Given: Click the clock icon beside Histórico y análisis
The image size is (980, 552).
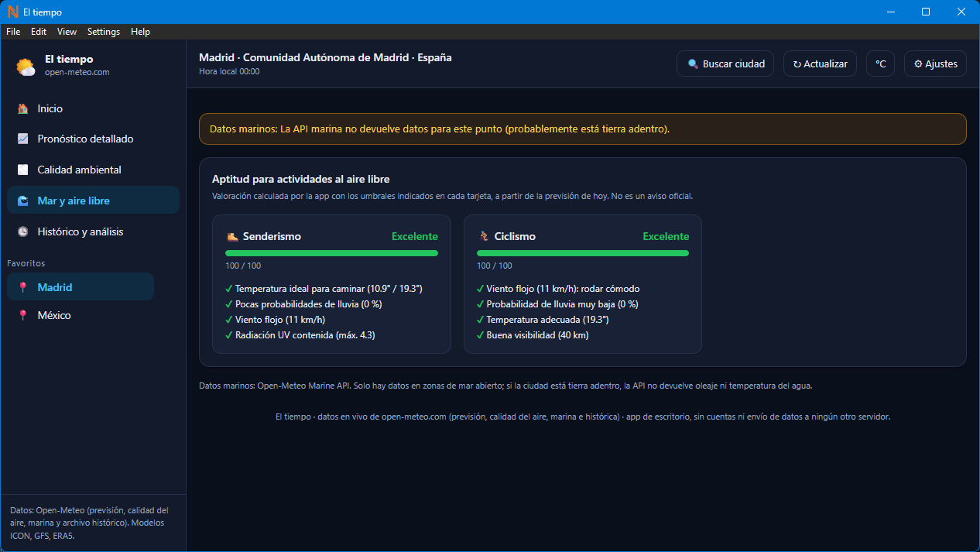Looking at the screenshot, I should (x=23, y=232).
